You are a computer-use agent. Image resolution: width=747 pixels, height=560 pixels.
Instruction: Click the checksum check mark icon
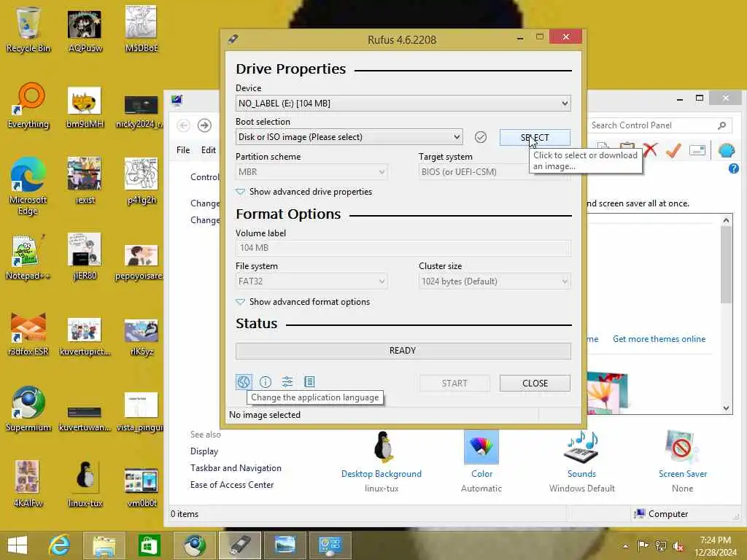click(480, 137)
